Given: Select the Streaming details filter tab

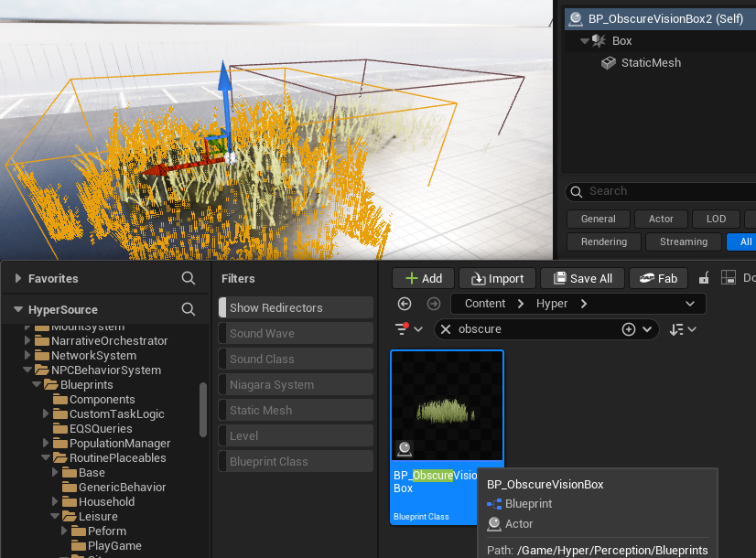Looking at the screenshot, I should (683, 241).
